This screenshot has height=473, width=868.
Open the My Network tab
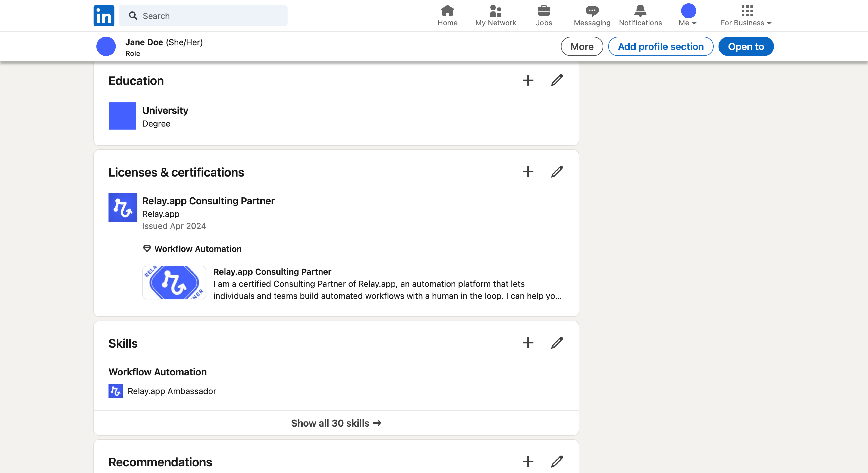(x=495, y=16)
